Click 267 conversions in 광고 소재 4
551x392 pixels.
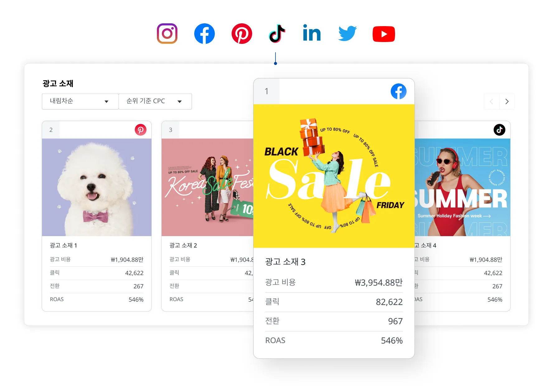[x=497, y=286]
